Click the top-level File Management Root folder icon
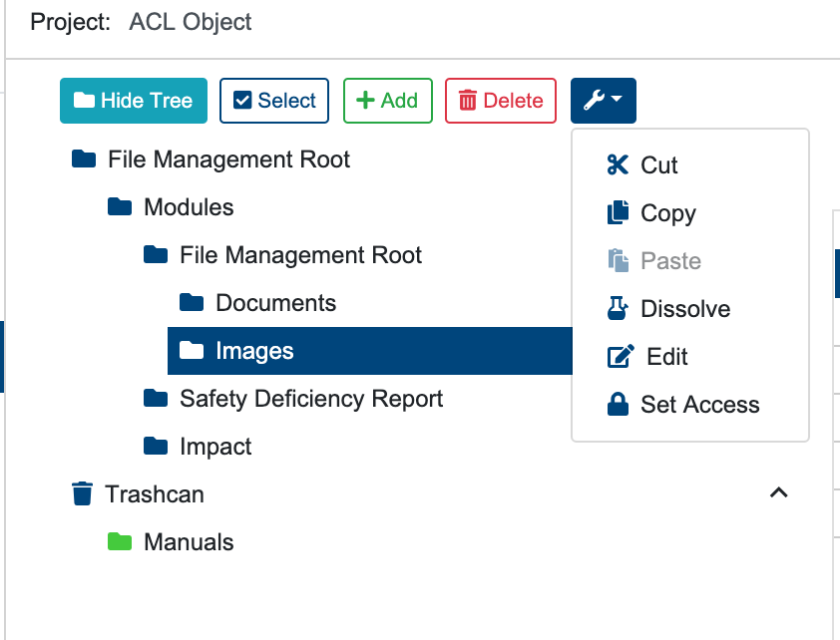Viewport: 840px width, 640px height. pos(84,159)
